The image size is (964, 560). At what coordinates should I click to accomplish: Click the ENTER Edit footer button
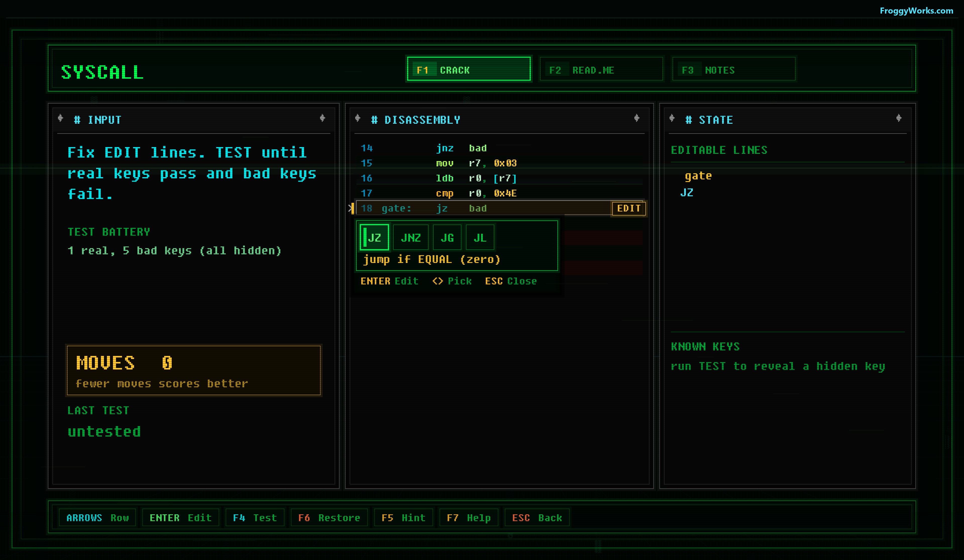coord(180,518)
